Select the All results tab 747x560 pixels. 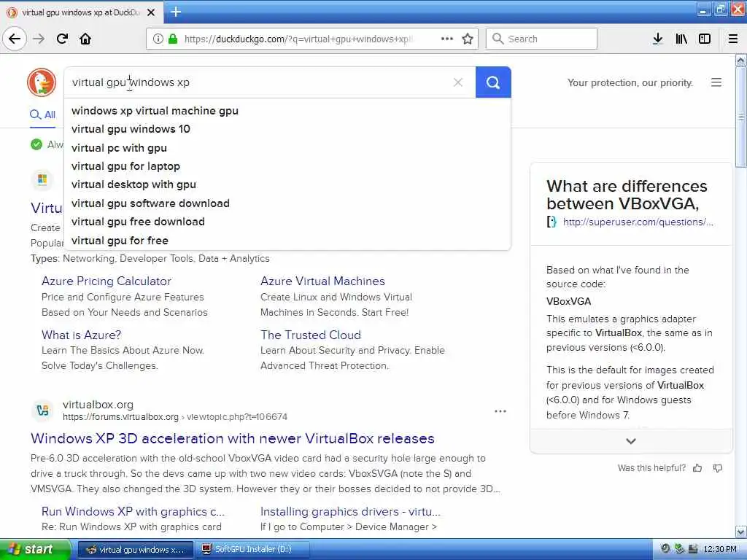pos(43,114)
